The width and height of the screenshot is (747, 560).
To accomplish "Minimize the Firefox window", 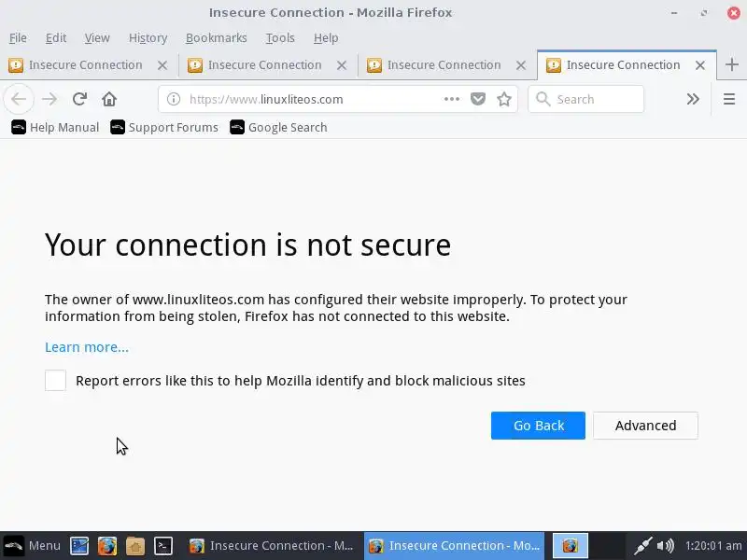I will click(674, 13).
